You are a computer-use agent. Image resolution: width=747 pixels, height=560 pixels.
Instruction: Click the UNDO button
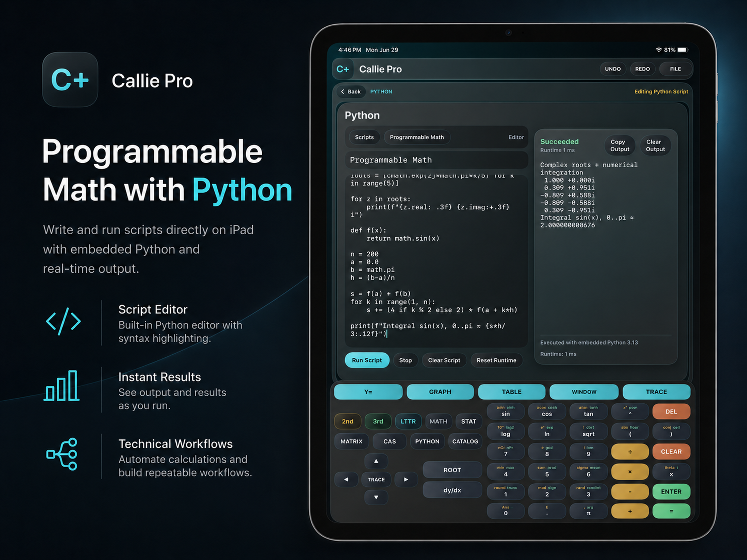[612, 69]
